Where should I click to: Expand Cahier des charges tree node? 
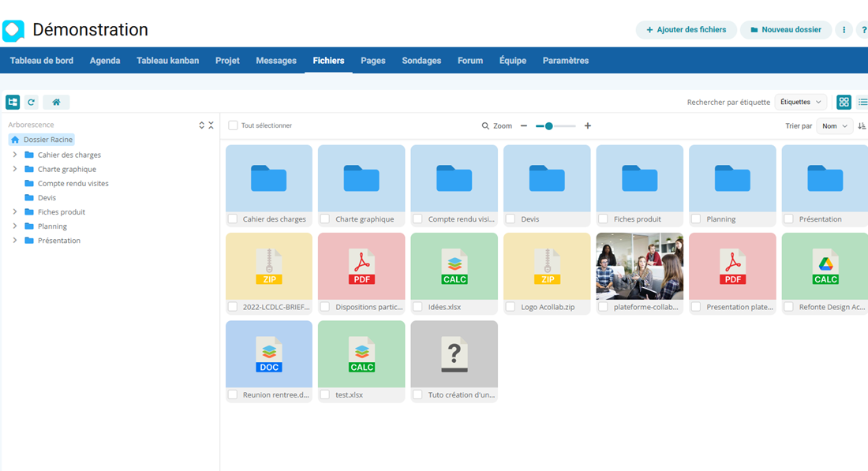click(x=15, y=155)
